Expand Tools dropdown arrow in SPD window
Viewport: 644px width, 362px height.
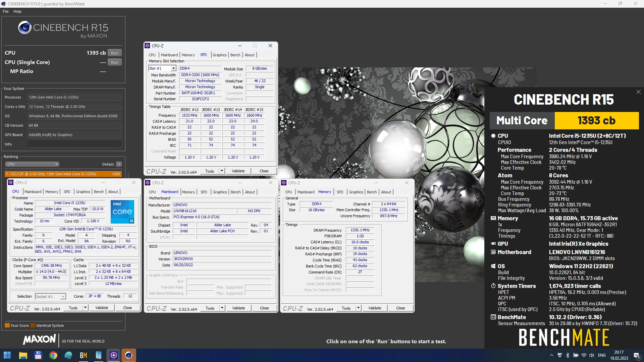click(222, 171)
